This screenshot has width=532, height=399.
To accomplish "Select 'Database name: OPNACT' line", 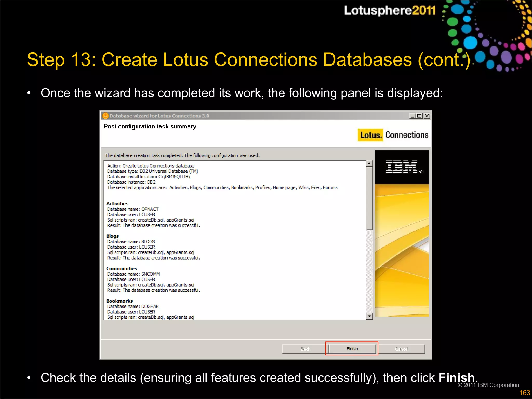I will tap(133, 209).
